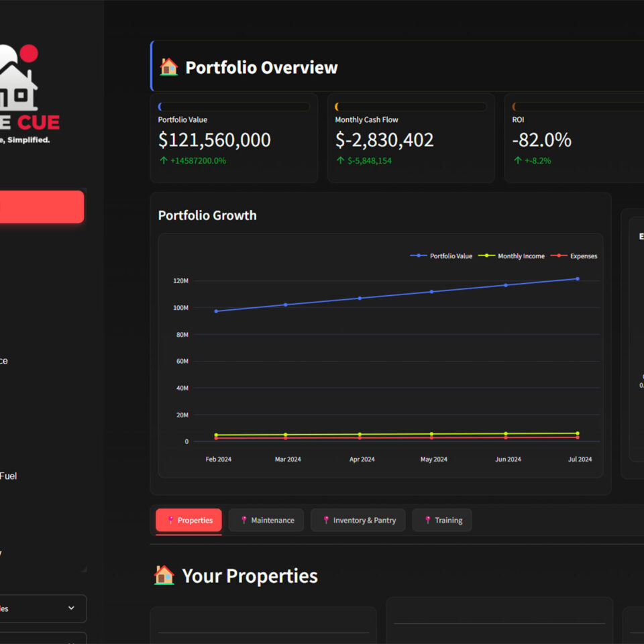
Task: Click the Jul 2024 Portfolio Value data point
Action: (x=577, y=278)
